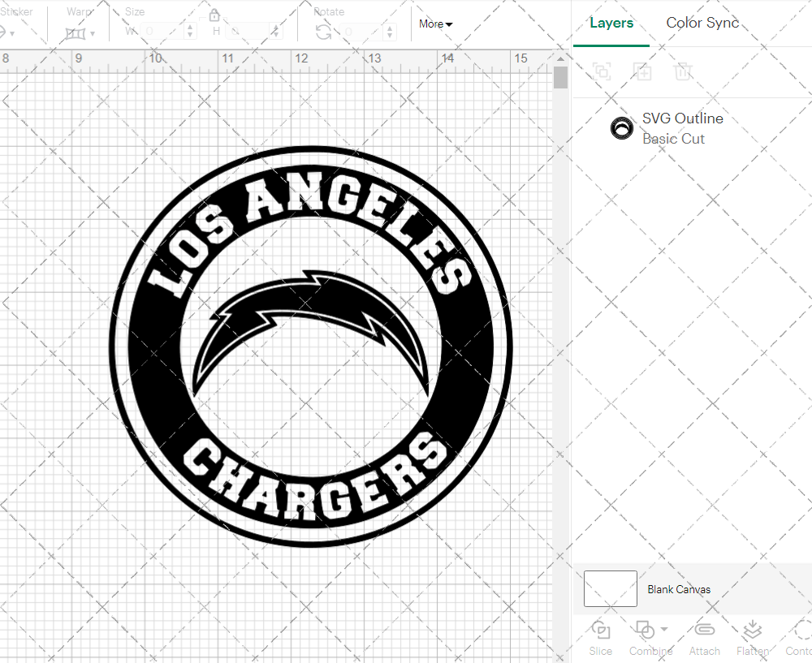Image resolution: width=812 pixels, height=663 pixels.
Task: Expand the Sticker dropdown arrow
Action: (11, 33)
